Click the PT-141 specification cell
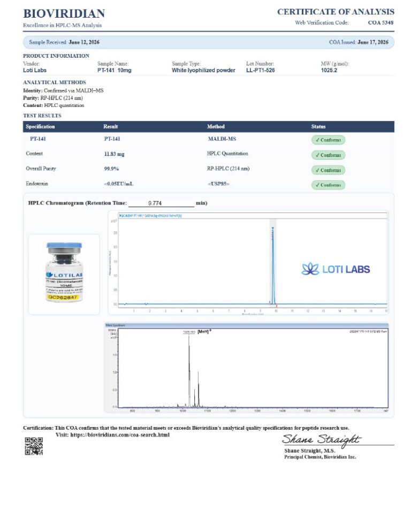The image size is (411, 532). coord(37,139)
